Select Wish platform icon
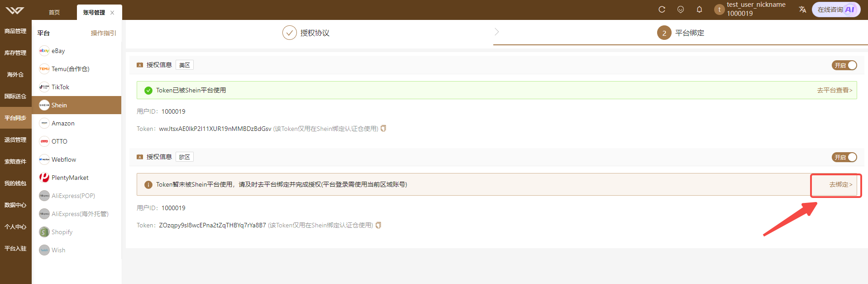Image resolution: width=868 pixels, height=284 pixels. click(44, 250)
